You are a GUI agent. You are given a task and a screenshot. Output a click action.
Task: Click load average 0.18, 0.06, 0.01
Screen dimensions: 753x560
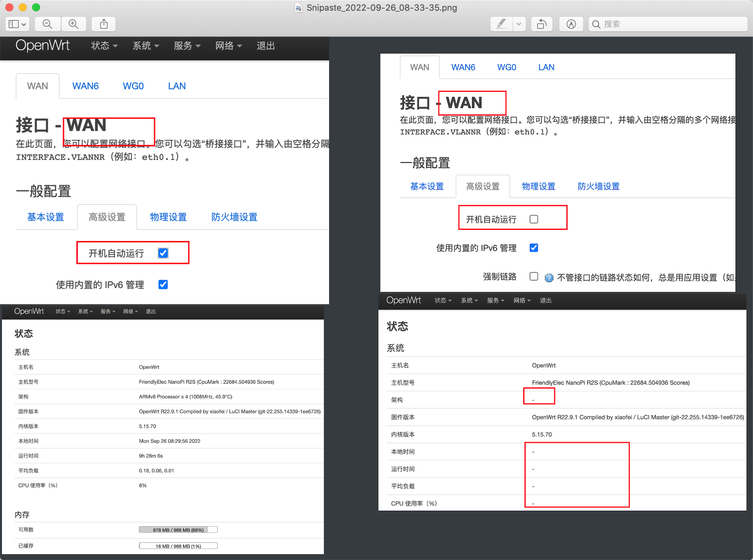click(x=156, y=470)
